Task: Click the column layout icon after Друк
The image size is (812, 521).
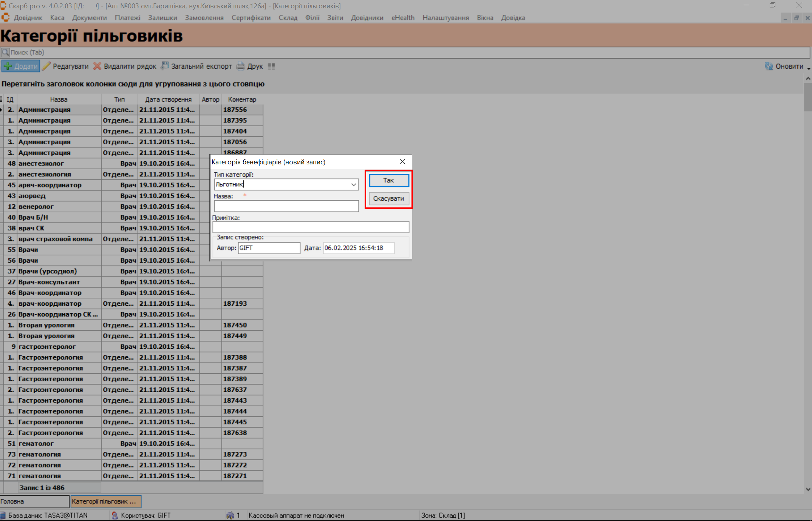Action: tap(271, 66)
